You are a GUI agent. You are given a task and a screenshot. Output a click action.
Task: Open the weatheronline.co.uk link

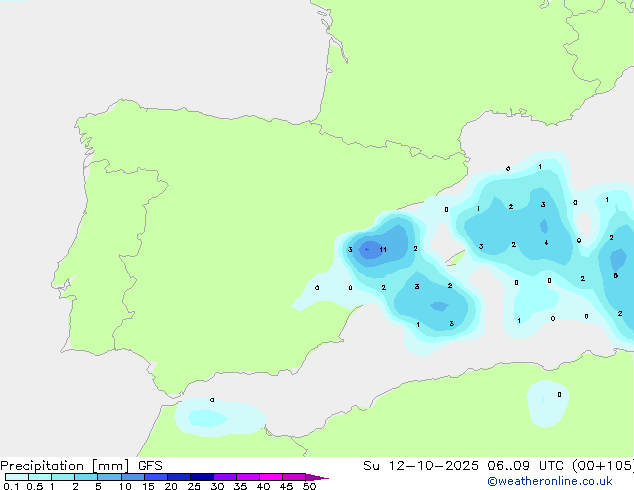(550, 481)
